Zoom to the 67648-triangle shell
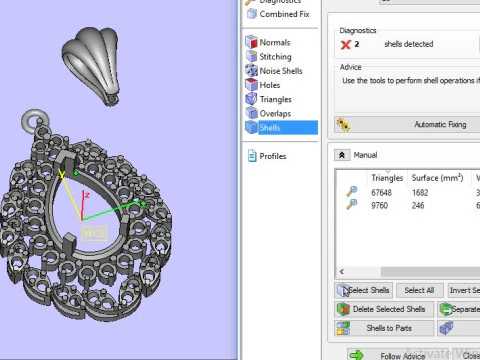This screenshot has height=360, width=480. pos(352,191)
